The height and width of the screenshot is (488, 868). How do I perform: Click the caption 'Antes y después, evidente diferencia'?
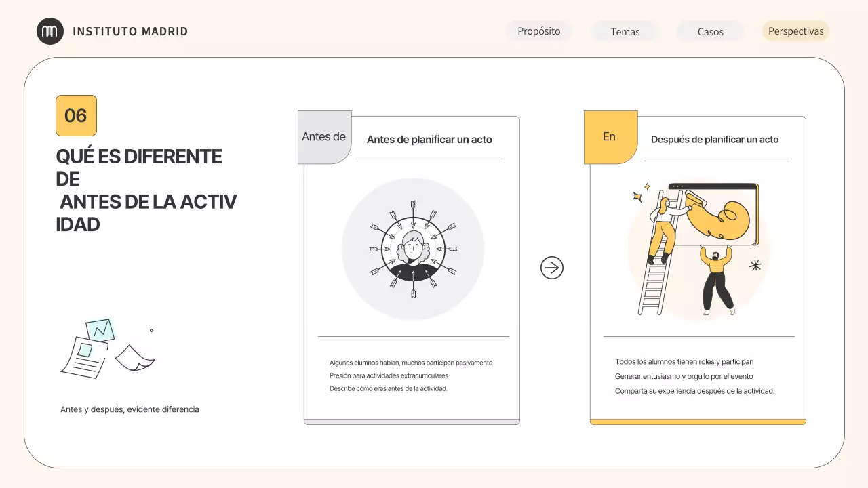tap(130, 409)
